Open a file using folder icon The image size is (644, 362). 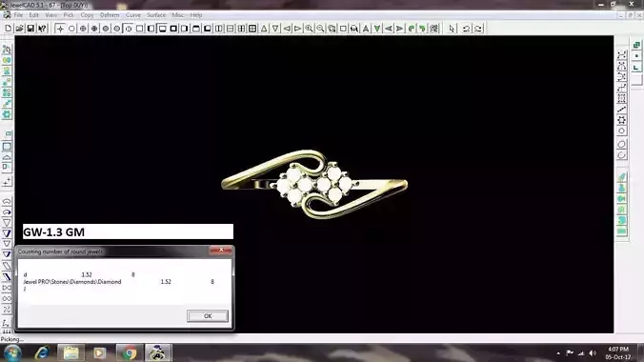pos(19,29)
